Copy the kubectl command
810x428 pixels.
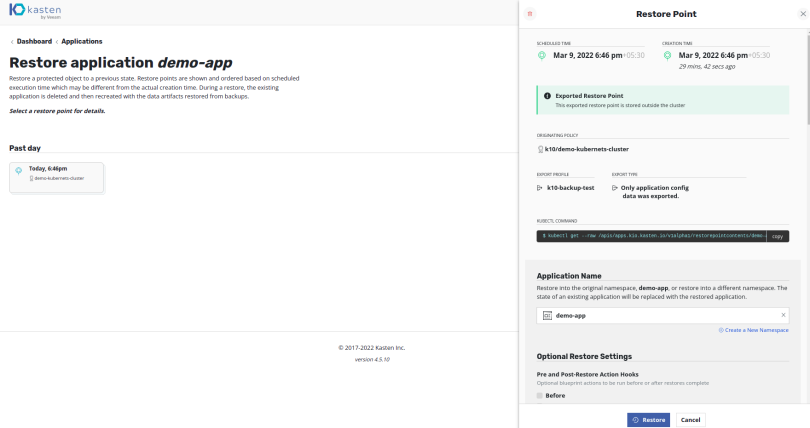pos(777,236)
